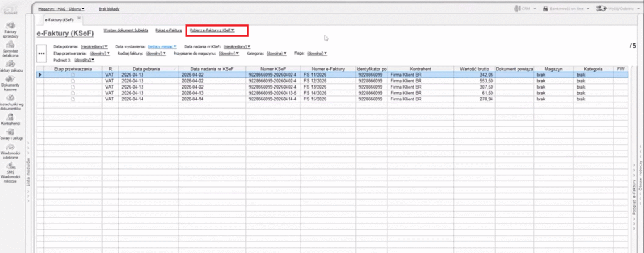The image size is (644, 253).
Task: Open Rozrachunki wg dokumentów module
Action: click(10, 105)
